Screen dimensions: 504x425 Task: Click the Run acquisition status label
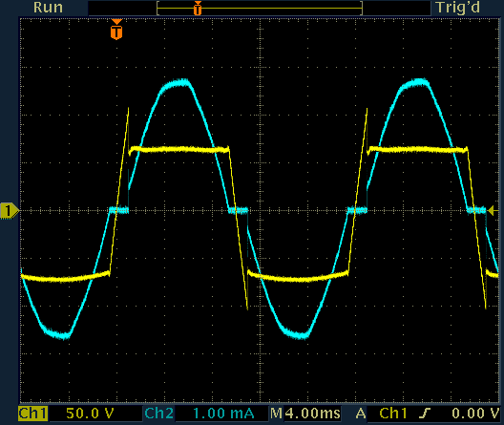[x=49, y=8]
